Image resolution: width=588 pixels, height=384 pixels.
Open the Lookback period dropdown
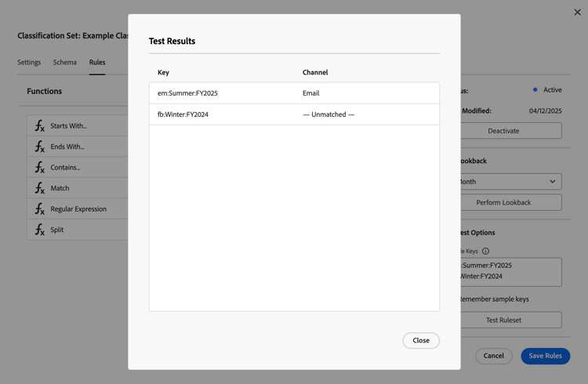coord(510,182)
